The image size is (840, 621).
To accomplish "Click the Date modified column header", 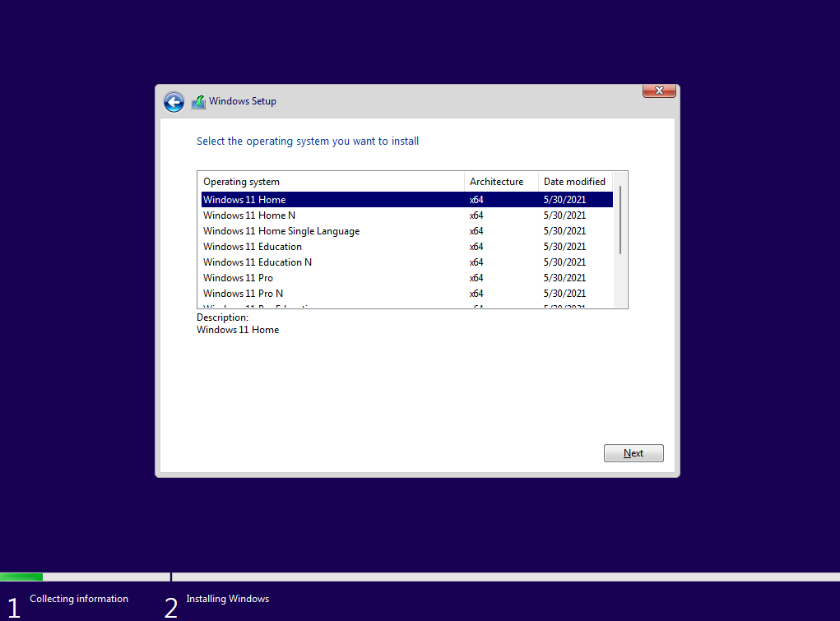I will coord(575,182).
